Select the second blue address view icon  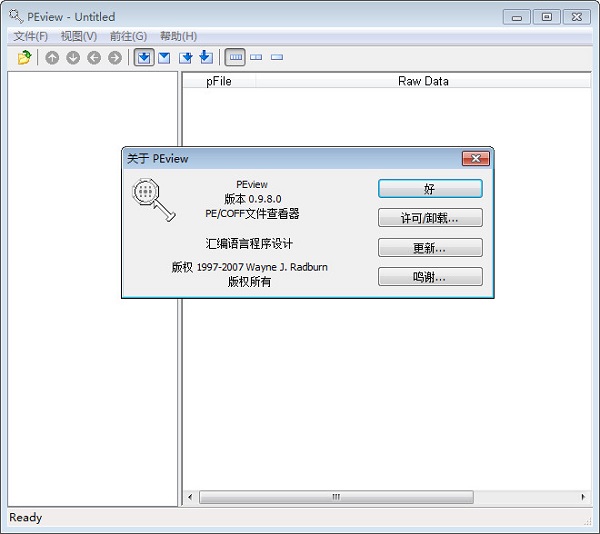click(x=165, y=58)
